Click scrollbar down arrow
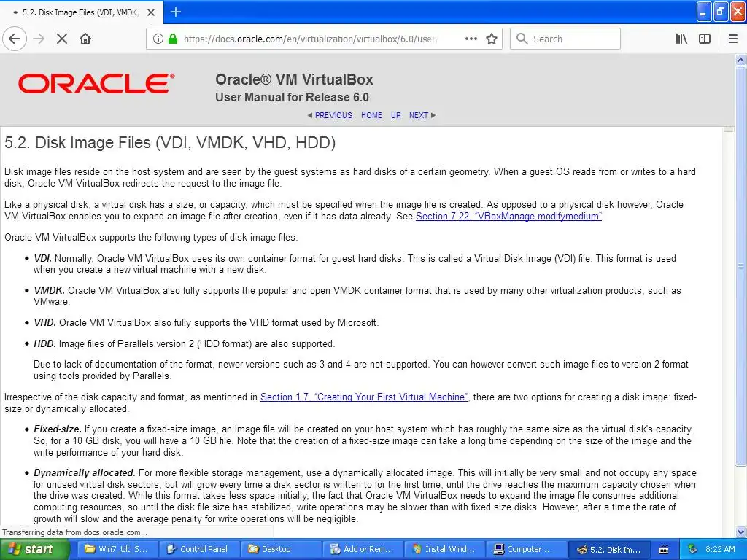 [741, 532]
